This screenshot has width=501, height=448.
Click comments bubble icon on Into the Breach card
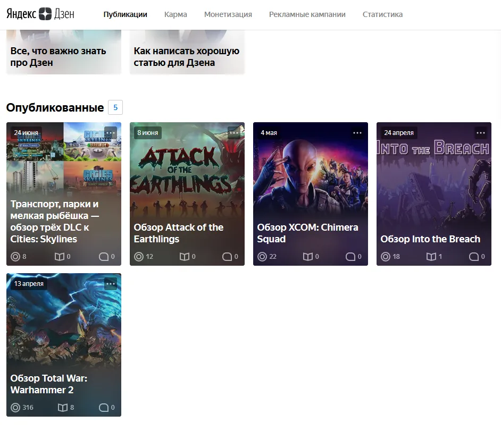[474, 257]
